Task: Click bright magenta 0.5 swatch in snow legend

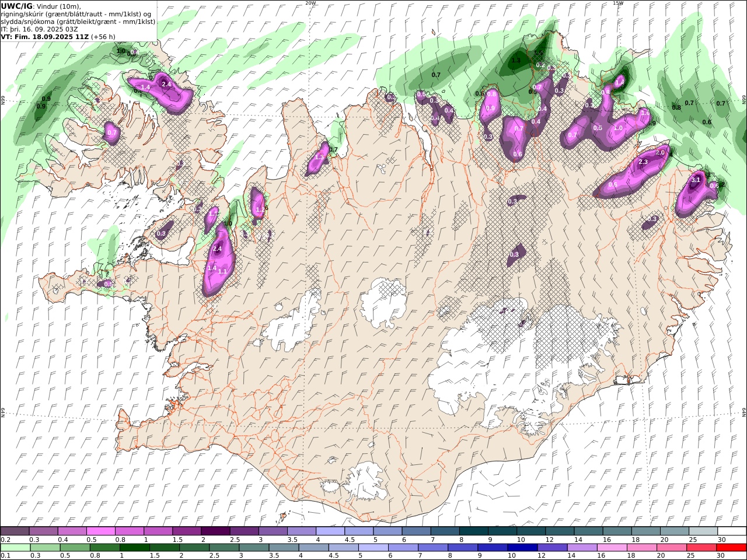Action: (100, 531)
